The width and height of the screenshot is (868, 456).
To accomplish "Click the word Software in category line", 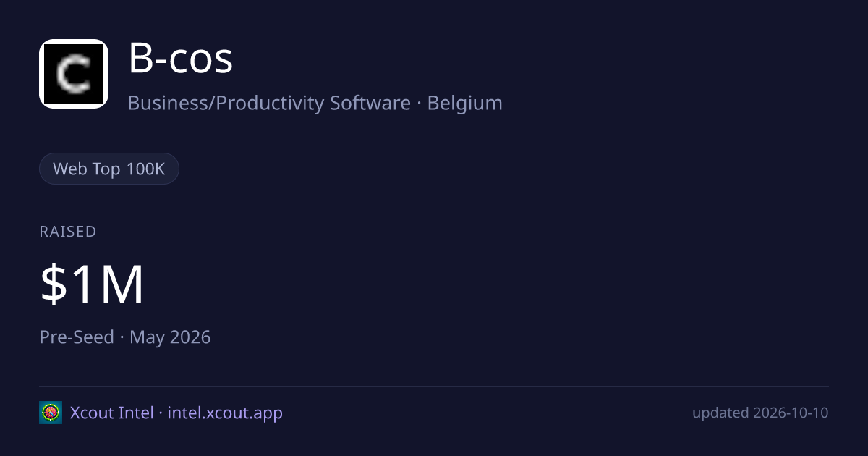I will pos(370,103).
